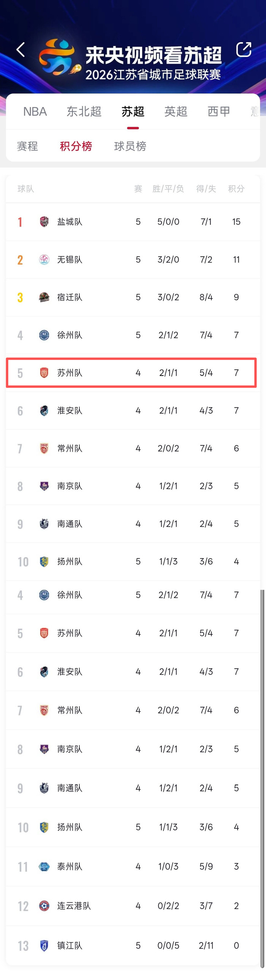Image resolution: width=266 pixels, height=980 pixels.
Task: Click the 宿迁队 team logo
Action: (44, 297)
